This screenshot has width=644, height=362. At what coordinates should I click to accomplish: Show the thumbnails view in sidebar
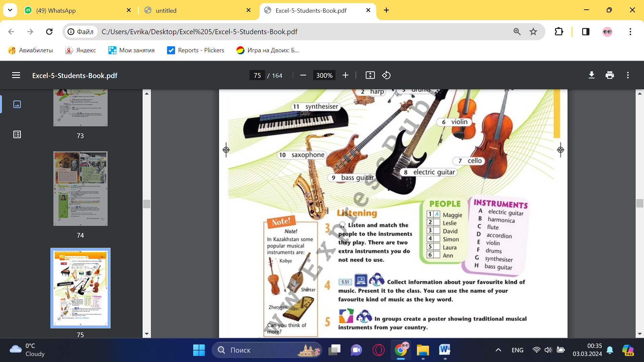pyautogui.click(x=17, y=104)
